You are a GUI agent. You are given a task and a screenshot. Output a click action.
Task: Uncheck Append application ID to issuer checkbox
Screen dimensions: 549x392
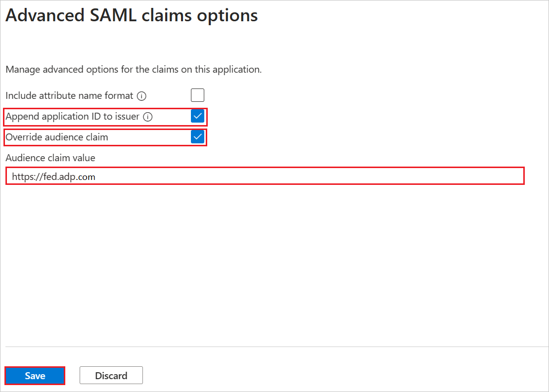pos(197,116)
